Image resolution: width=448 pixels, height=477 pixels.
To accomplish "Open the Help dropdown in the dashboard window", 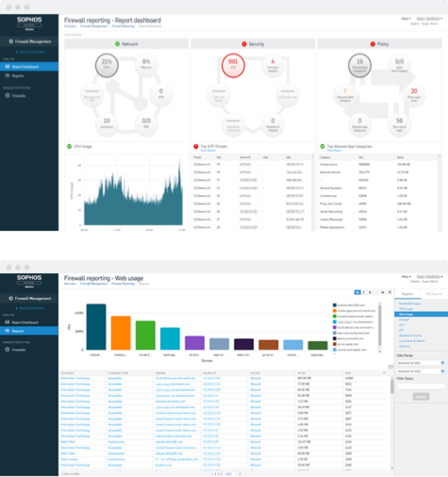I will [x=406, y=19].
